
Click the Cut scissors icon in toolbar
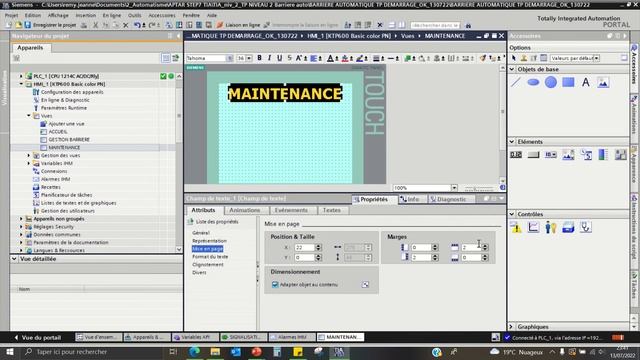[96, 25]
